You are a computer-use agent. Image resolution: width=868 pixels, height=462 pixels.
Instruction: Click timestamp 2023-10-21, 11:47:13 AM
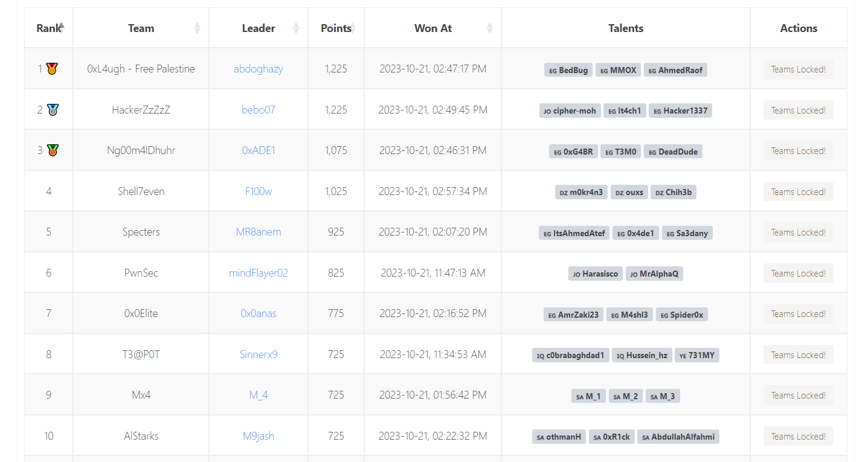(x=433, y=273)
